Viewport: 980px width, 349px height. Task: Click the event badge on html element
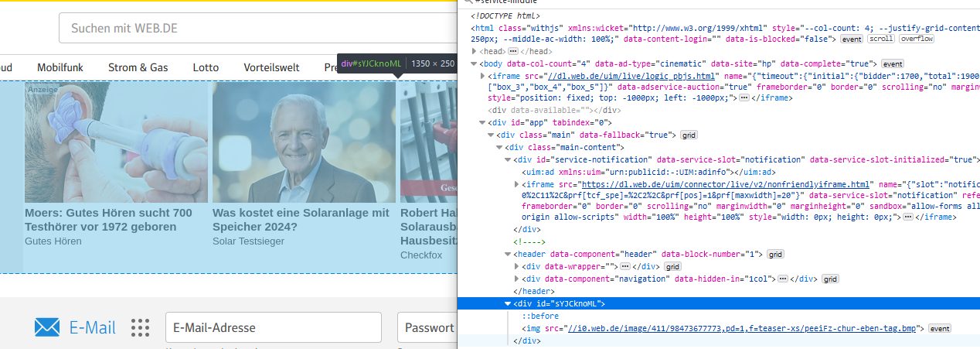(x=852, y=39)
